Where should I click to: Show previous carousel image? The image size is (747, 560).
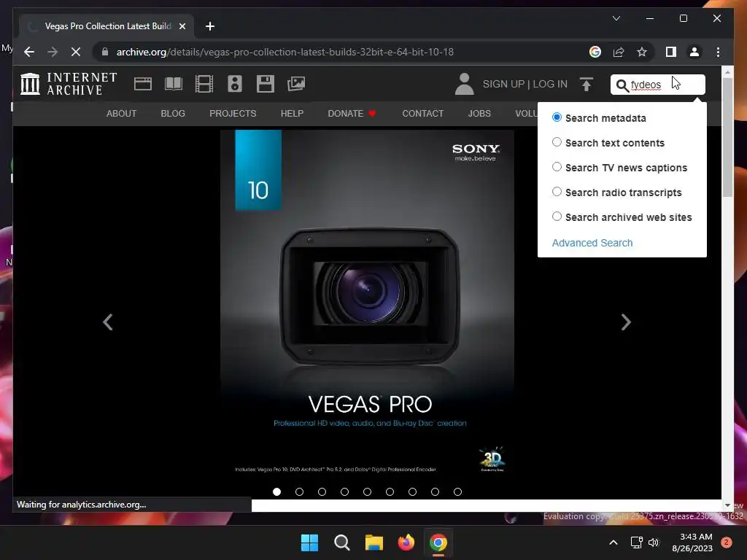tap(108, 322)
